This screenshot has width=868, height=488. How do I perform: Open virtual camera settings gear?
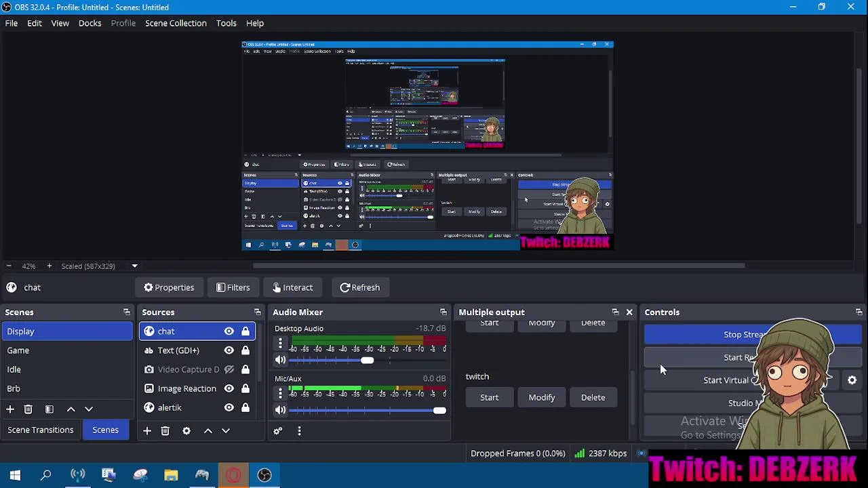pos(852,380)
